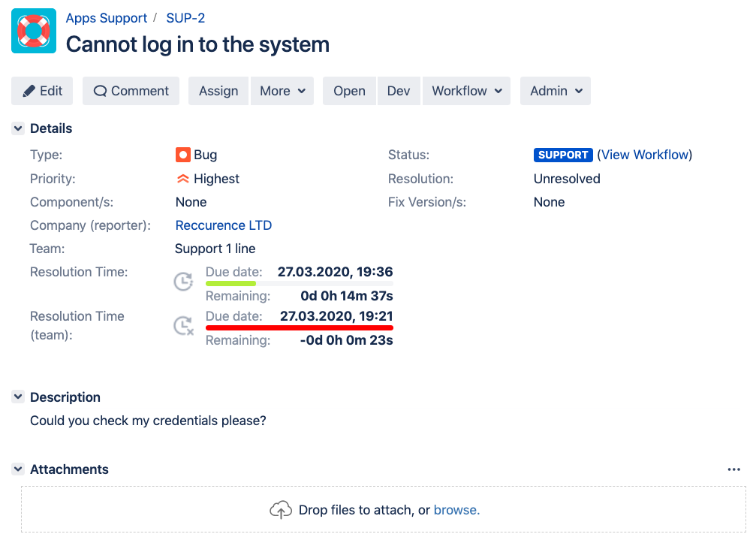Click the cloud upload icon
Screen dimensions: 756x537
281,510
